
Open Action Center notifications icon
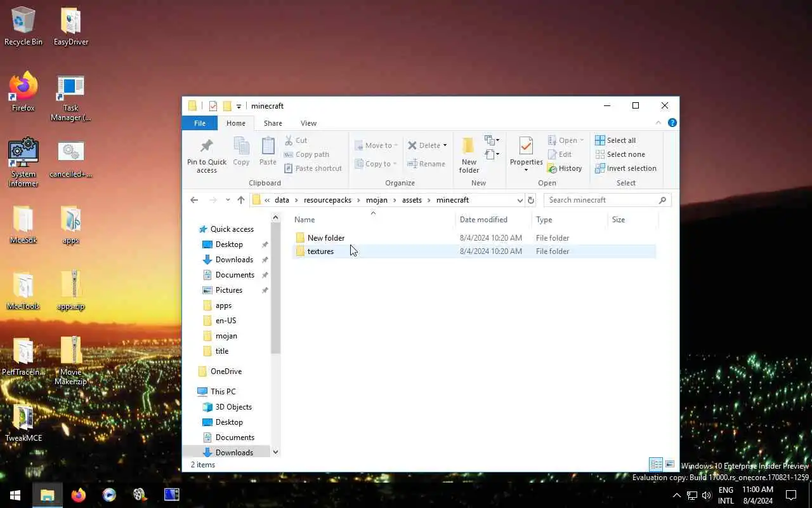click(791, 495)
